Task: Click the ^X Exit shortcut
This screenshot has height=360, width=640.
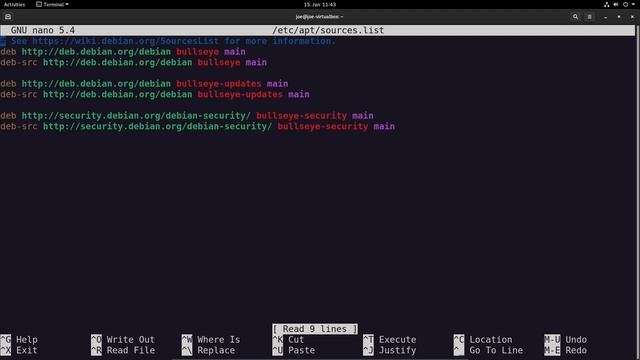Action: pos(19,350)
